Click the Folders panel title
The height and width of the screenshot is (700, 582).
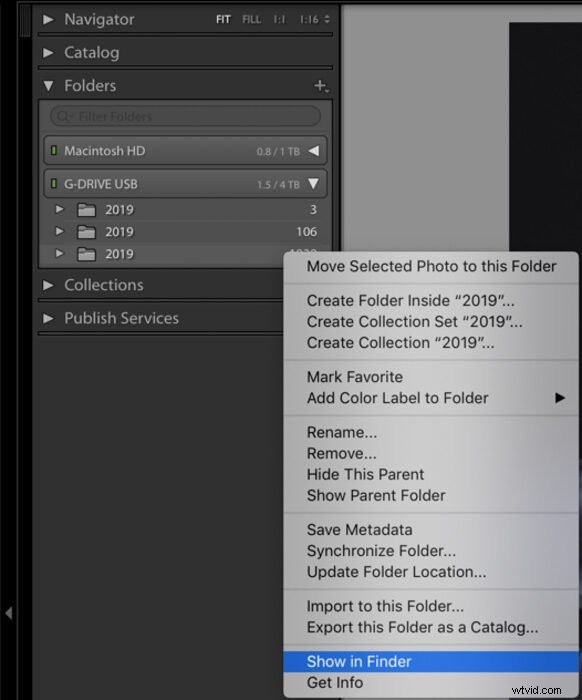pyautogui.click(x=90, y=86)
